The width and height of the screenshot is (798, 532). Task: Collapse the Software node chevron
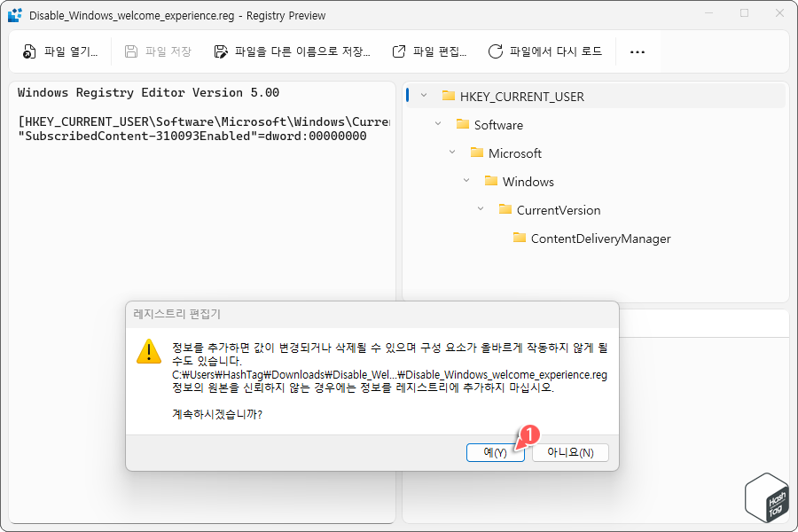[438, 124]
